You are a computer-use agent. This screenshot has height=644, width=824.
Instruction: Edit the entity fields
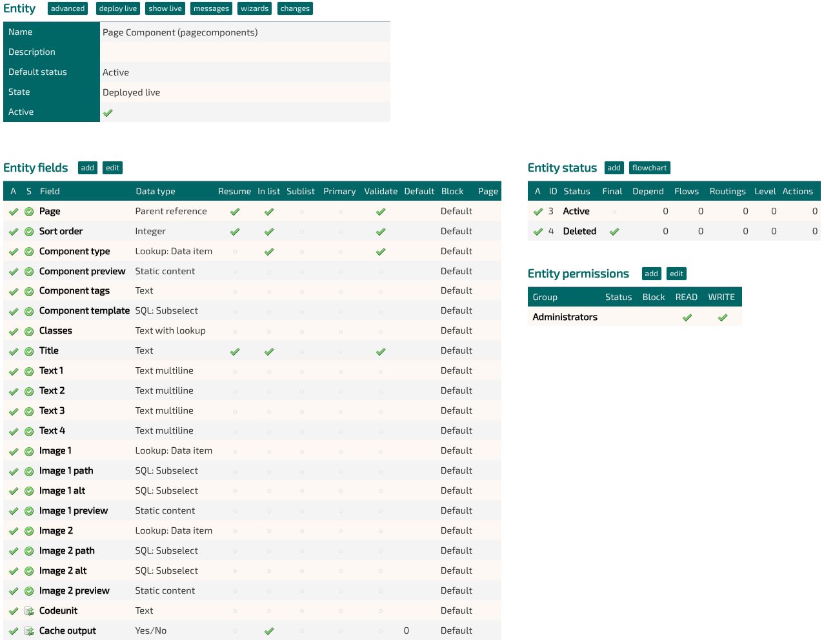click(x=113, y=168)
